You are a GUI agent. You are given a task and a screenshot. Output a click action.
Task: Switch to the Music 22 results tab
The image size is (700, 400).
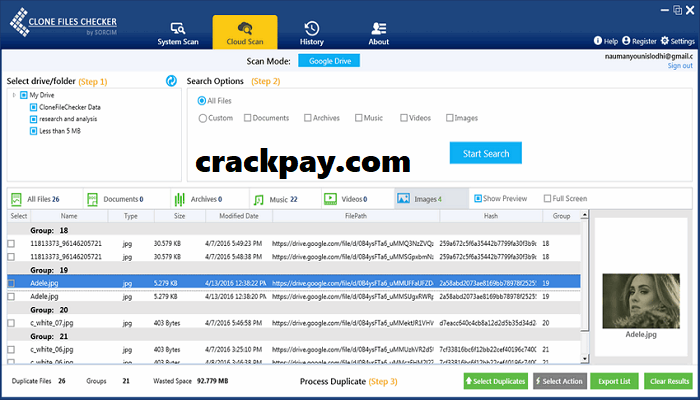(285, 199)
